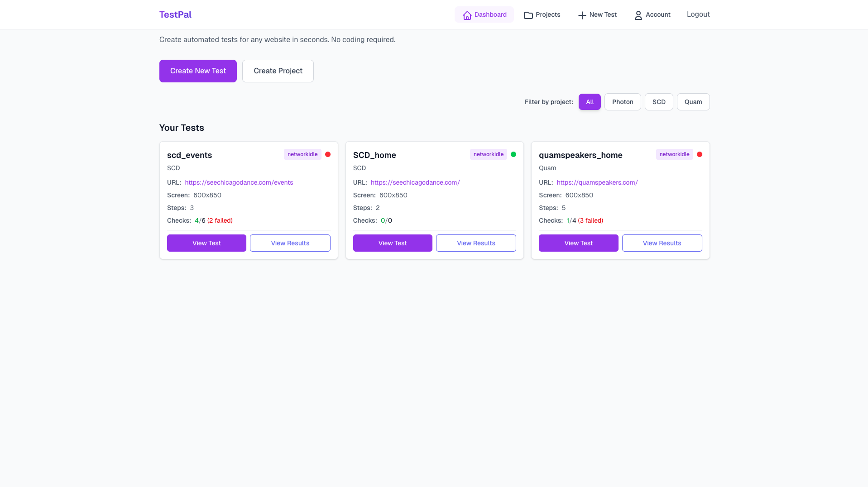Screen dimensions: 868x487
Task: Click the Projects folder icon
Action: click(528, 15)
